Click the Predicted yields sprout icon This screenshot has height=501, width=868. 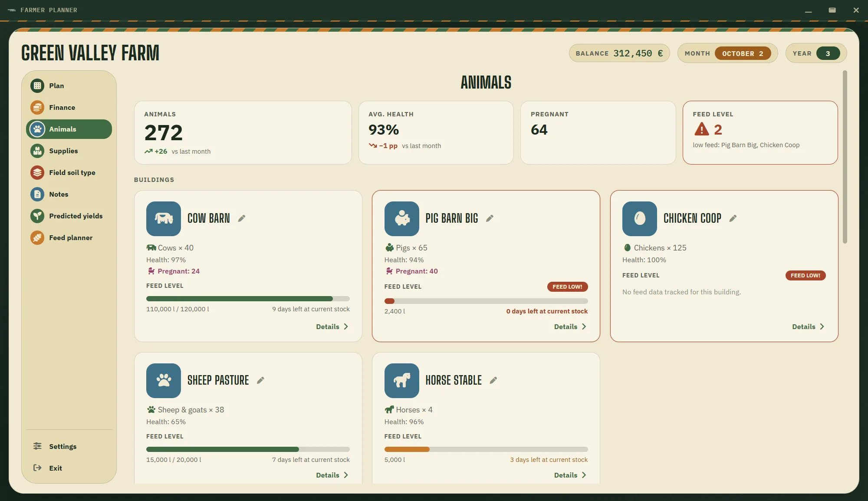(37, 216)
